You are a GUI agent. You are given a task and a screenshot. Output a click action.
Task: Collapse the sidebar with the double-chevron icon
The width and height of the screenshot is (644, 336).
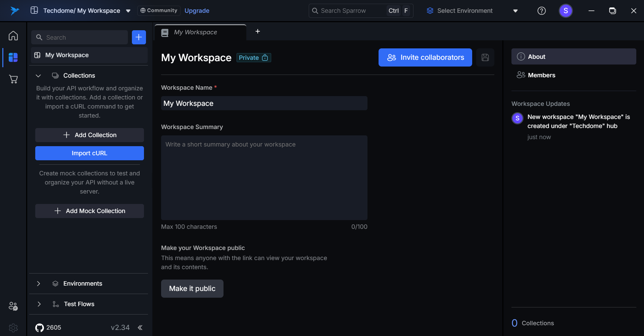140,327
